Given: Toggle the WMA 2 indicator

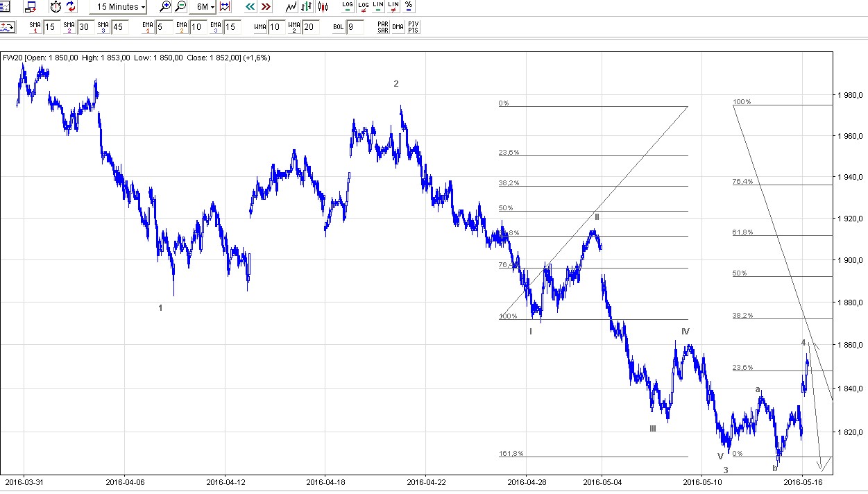Looking at the screenshot, I should [294, 28].
